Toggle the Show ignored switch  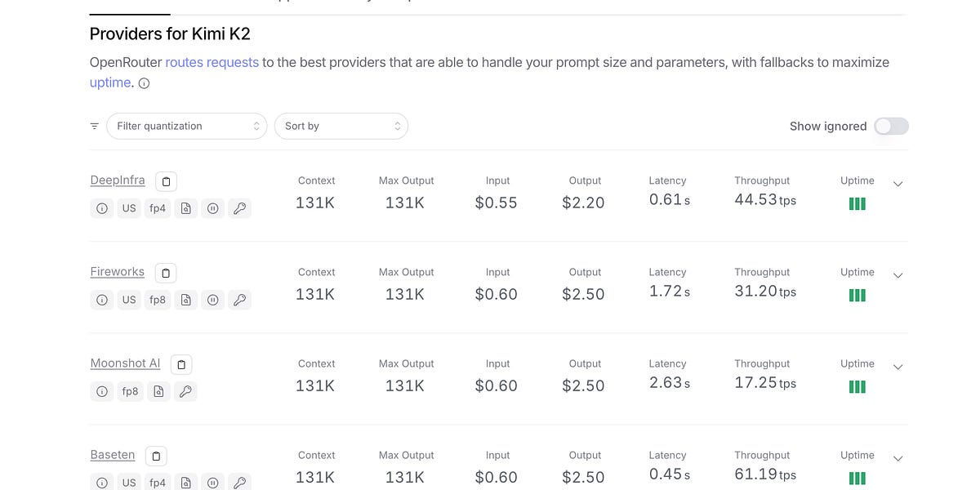pyautogui.click(x=891, y=126)
